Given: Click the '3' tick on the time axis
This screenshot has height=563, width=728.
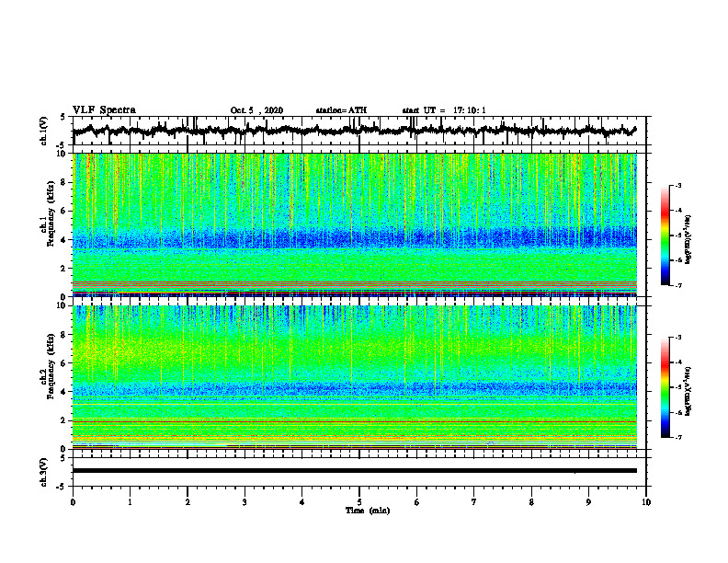Looking at the screenshot, I should (245, 502).
